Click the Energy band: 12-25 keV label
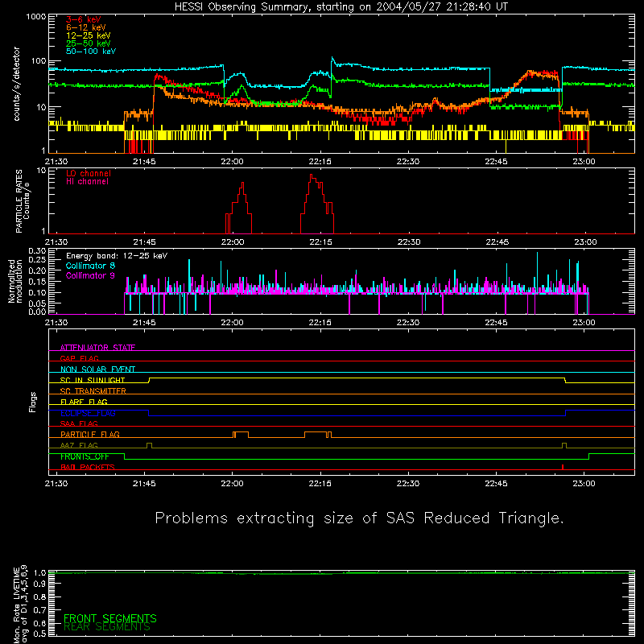The height and width of the screenshot is (644, 644). [117, 256]
